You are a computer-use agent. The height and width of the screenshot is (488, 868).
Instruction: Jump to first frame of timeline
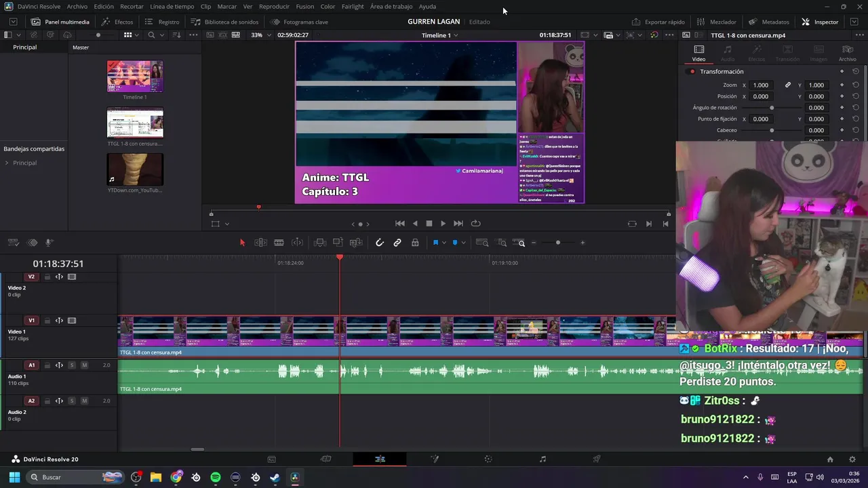pos(400,224)
